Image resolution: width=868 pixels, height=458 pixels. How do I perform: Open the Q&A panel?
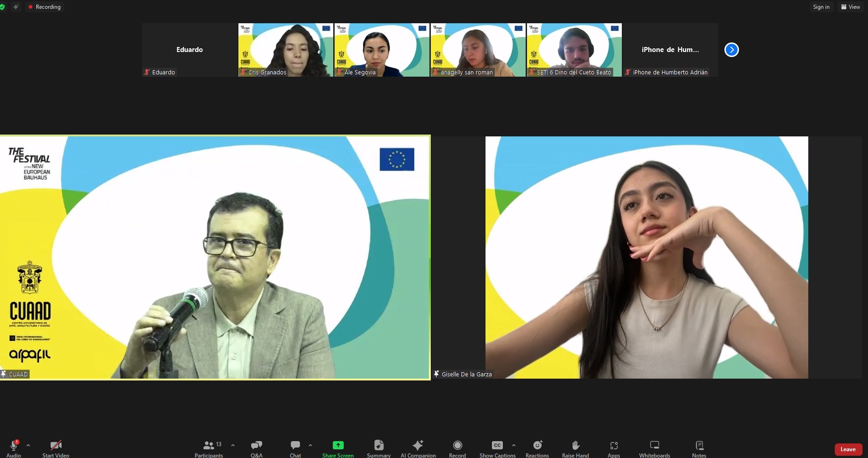pos(256,448)
